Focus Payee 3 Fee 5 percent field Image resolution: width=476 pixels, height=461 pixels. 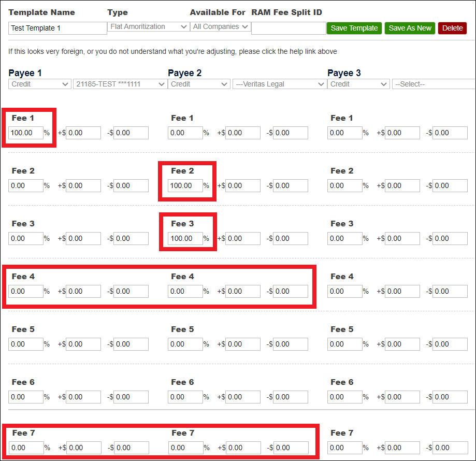coord(345,344)
